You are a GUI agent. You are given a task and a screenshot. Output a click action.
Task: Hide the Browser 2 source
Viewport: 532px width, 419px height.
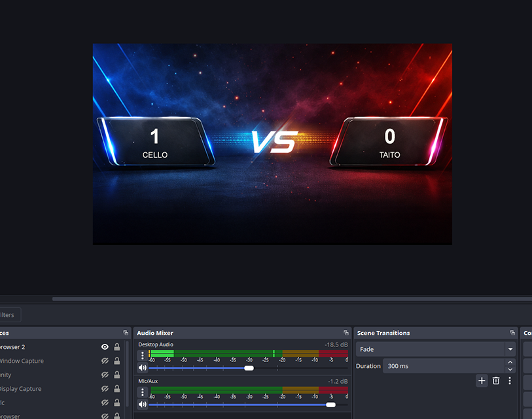pyautogui.click(x=104, y=346)
